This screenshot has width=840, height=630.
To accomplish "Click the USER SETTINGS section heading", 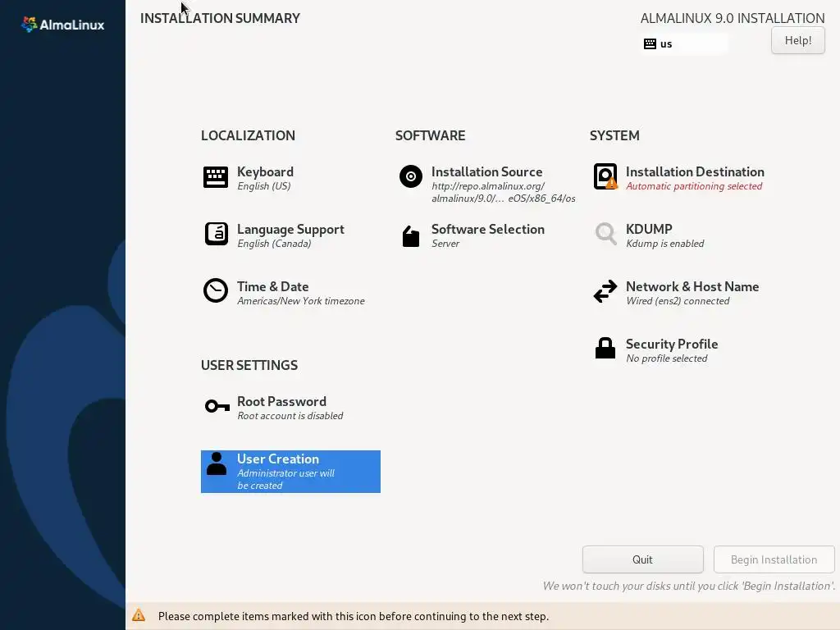I will click(x=249, y=365).
